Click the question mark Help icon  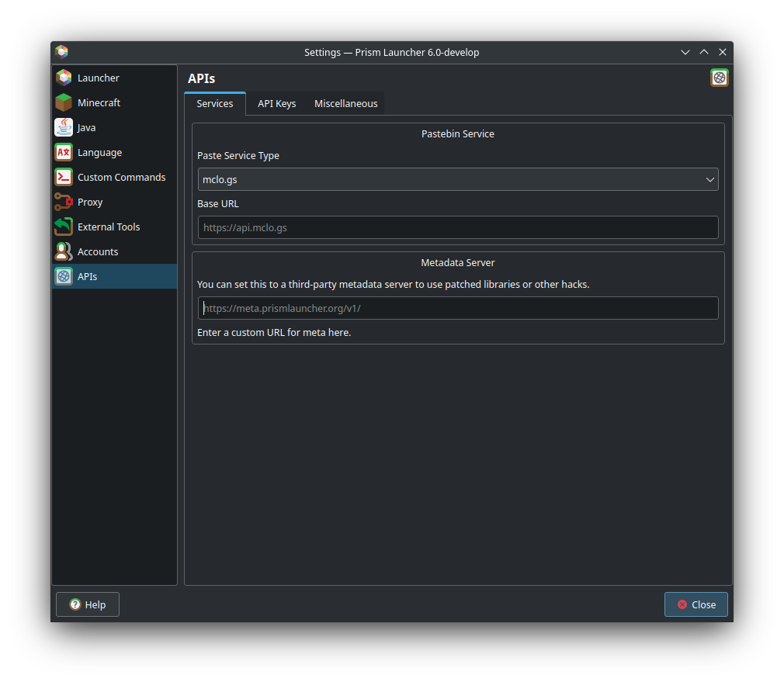coord(75,604)
